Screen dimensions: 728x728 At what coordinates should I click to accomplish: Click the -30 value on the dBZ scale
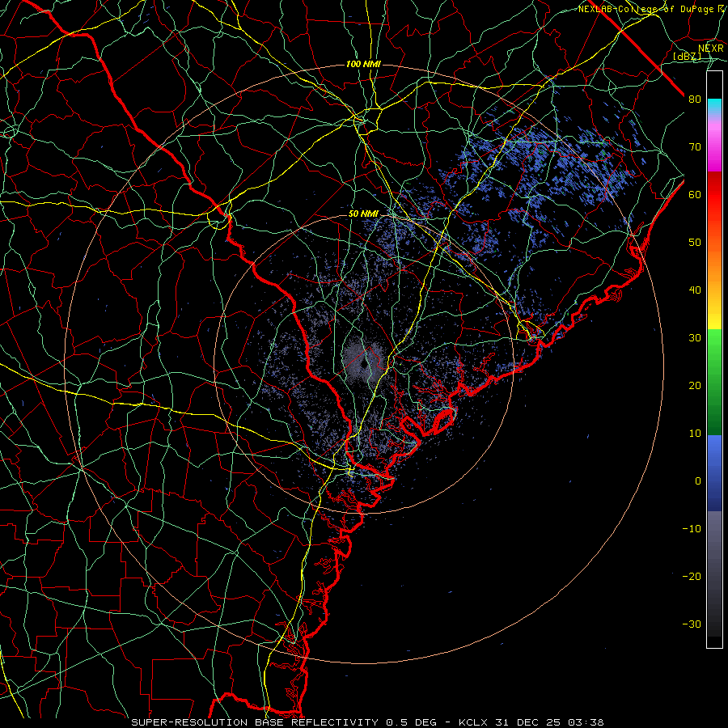pyautogui.click(x=692, y=624)
